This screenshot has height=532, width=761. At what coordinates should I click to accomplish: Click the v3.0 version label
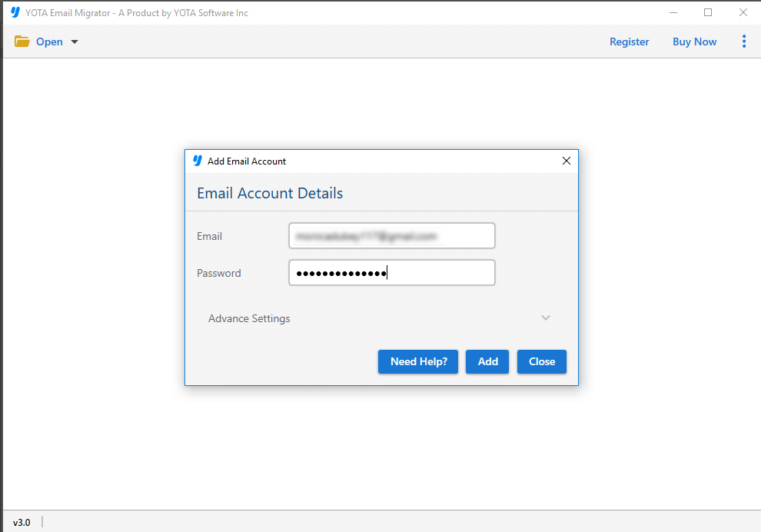[x=22, y=522]
